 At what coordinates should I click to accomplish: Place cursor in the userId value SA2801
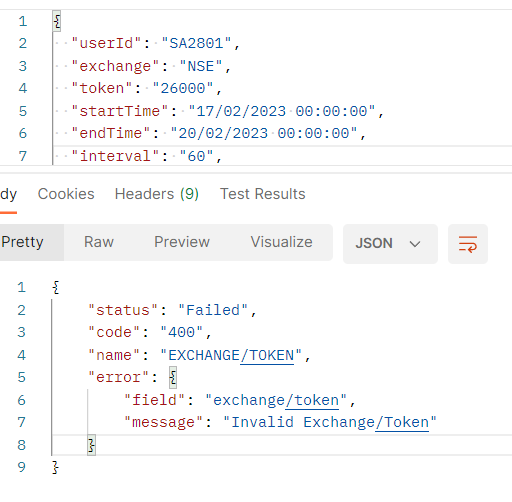pos(196,43)
